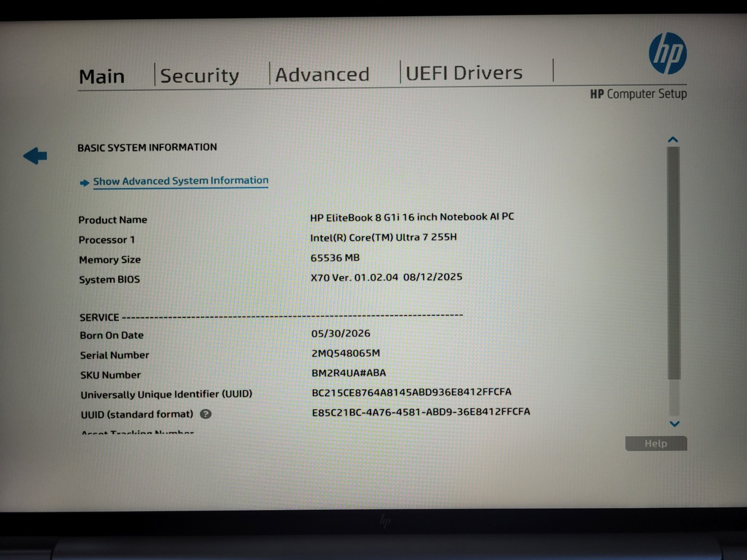Select the Memory Size label

110,260
